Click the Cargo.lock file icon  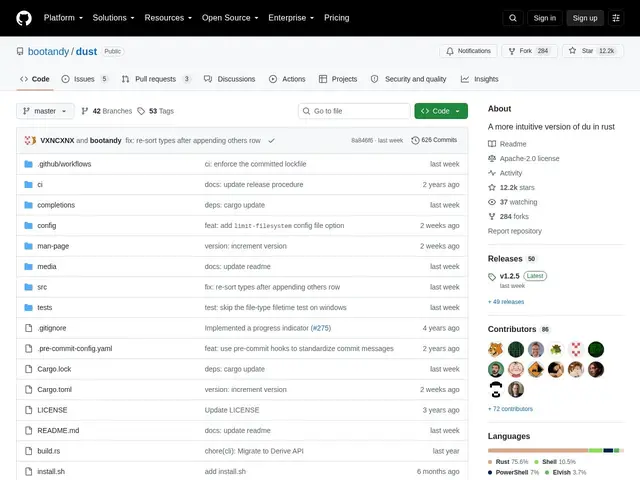click(x=28, y=369)
